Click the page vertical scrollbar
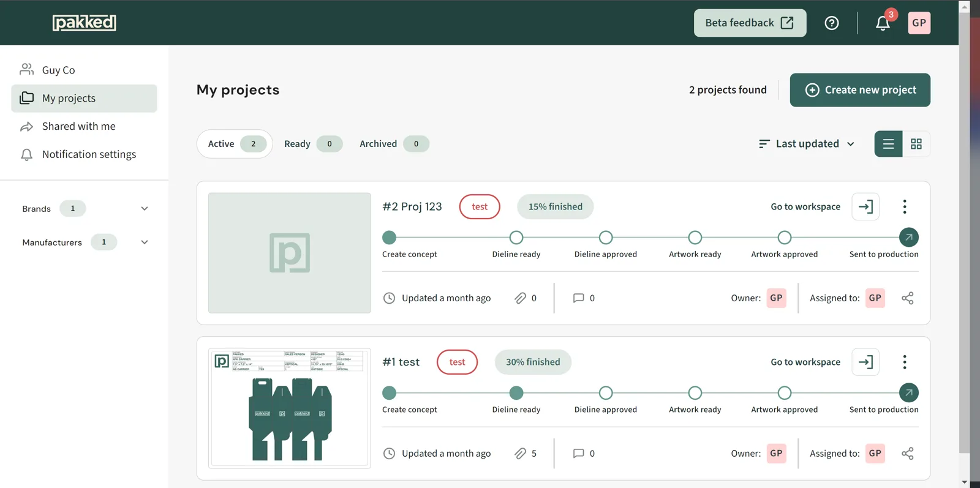 (x=965, y=233)
